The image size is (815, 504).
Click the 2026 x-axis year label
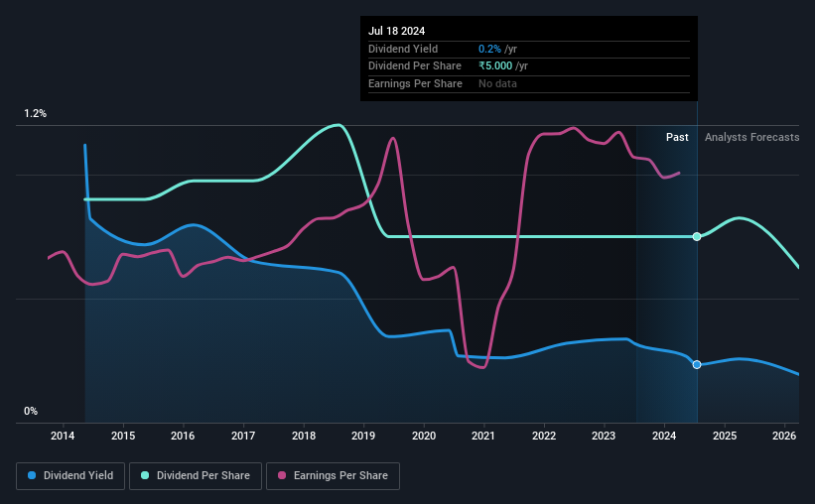click(x=784, y=436)
